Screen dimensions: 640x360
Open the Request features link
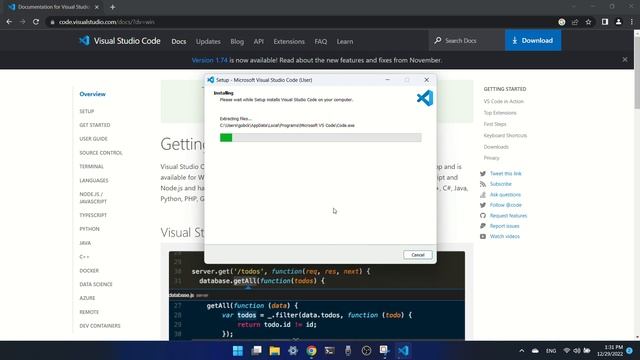point(508,216)
